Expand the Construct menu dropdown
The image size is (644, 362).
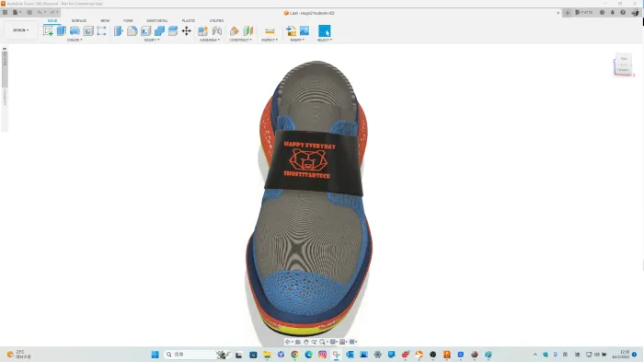(241, 40)
